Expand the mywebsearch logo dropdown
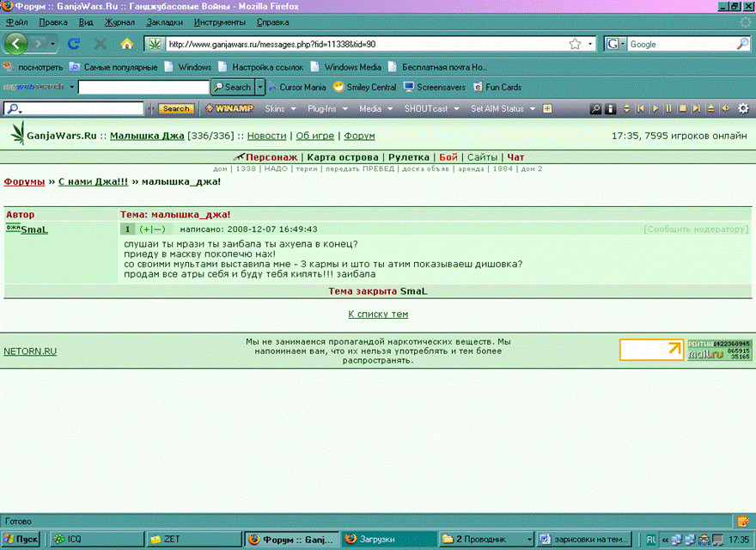This screenshot has width=756, height=550. point(72,87)
